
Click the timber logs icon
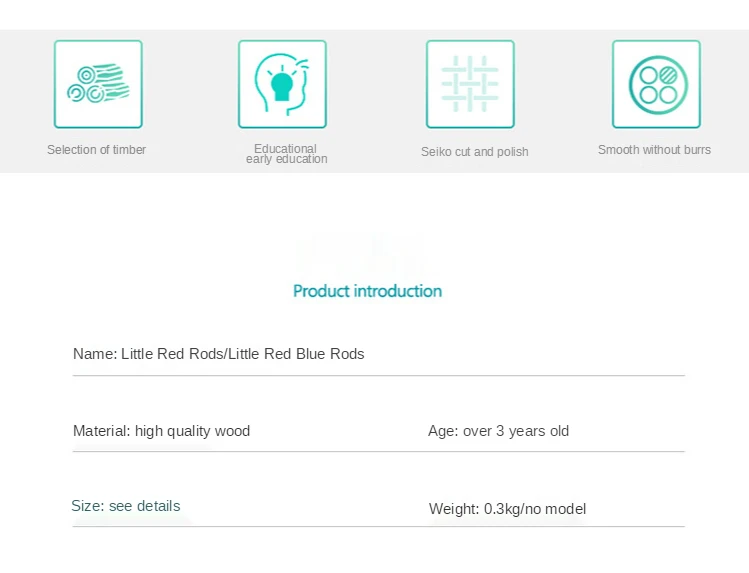click(x=98, y=84)
